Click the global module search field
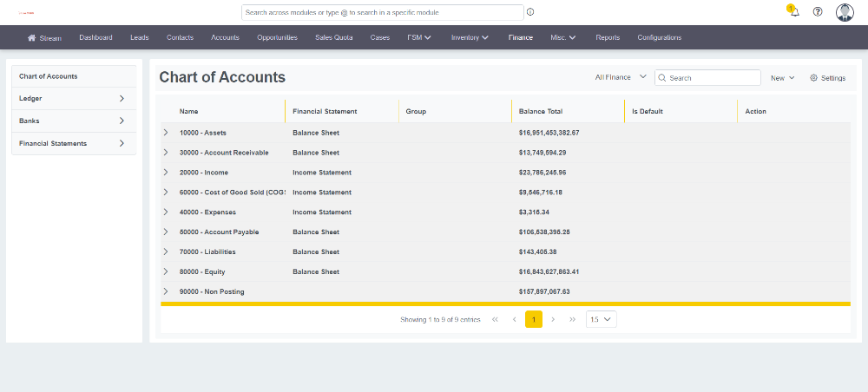 click(x=382, y=12)
